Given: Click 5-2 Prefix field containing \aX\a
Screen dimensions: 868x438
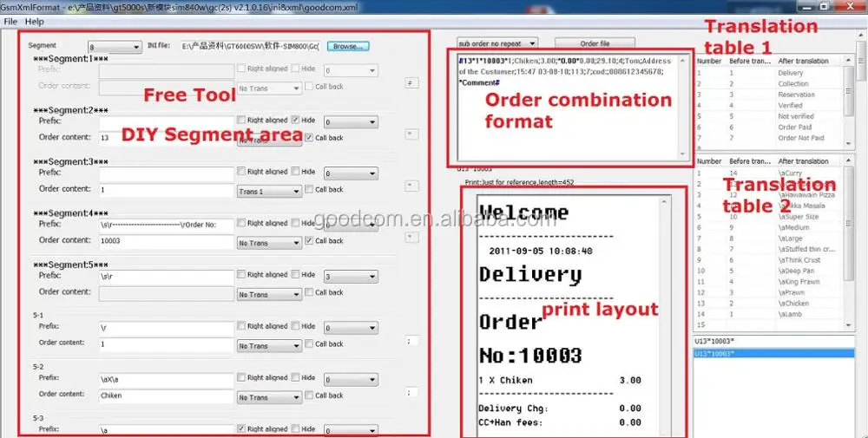Looking at the screenshot, I should click(x=167, y=380).
